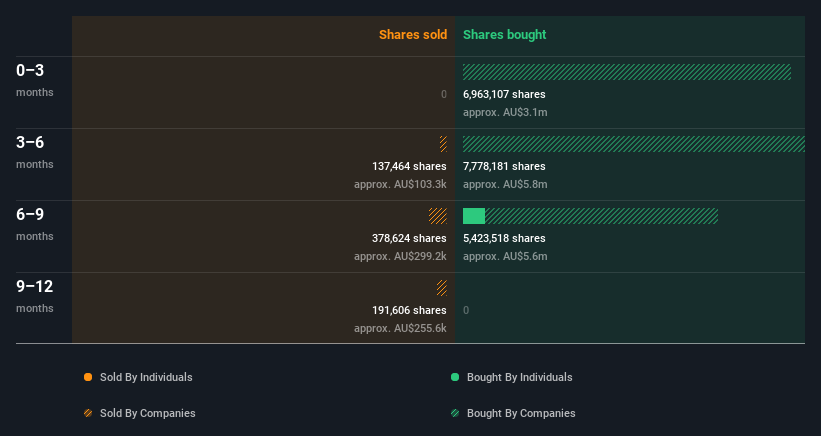This screenshot has height=436, width=821.
Task: Click 'approx. AU$103.3k' value
Action: tap(400, 184)
